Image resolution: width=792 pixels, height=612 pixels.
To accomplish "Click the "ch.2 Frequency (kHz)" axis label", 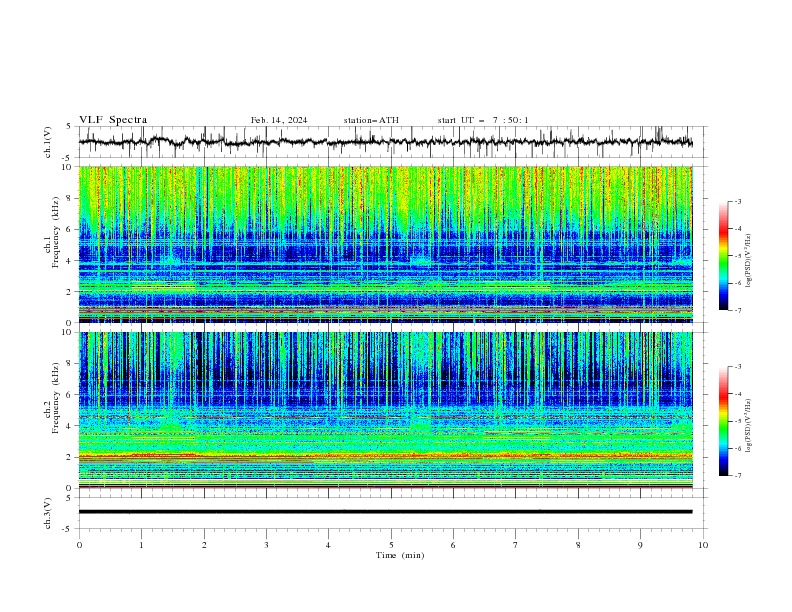I will click(52, 398).
